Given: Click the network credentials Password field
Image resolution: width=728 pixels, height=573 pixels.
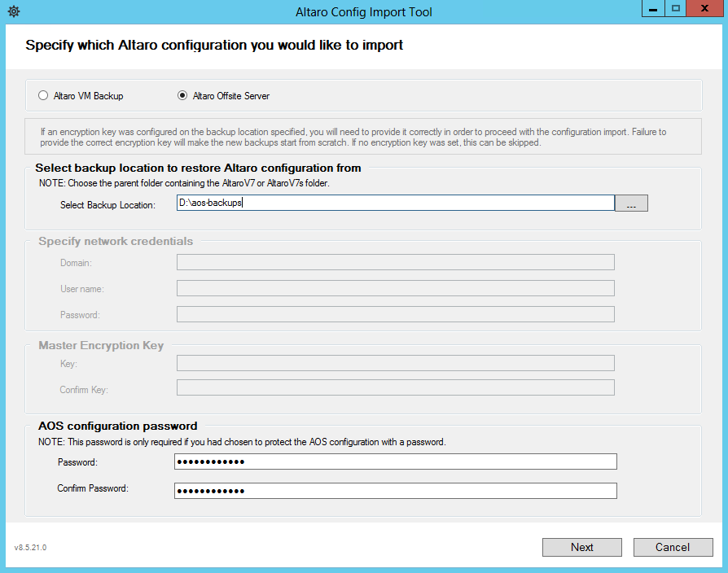Looking at the screenshot, I should [x=395, y=314].
